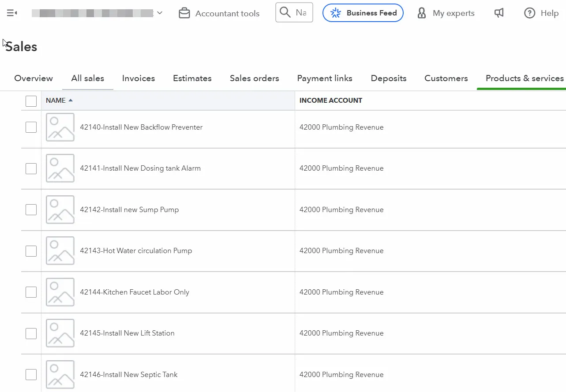Switch to the Invoices tab
Screen dimensions: 566x392
(x=139, y=78)
